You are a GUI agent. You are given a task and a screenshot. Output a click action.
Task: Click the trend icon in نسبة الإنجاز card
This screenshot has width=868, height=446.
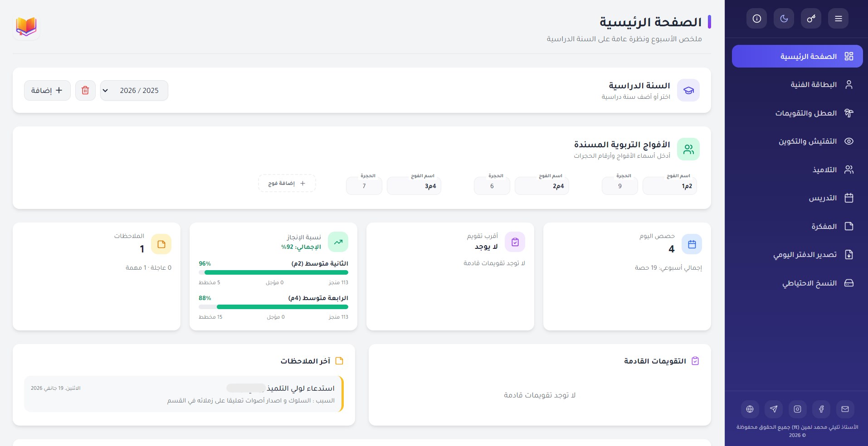pyautogui.click(x=338, y=242)
